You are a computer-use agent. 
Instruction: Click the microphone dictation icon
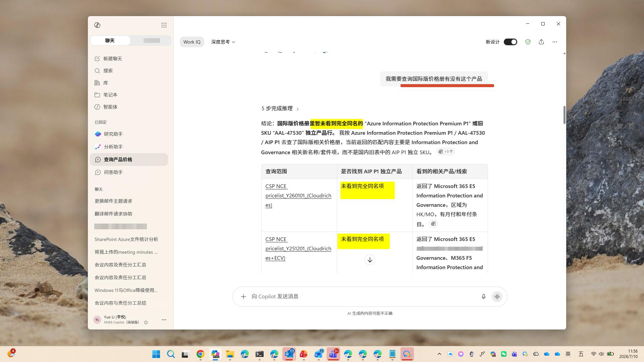(483, 297)
